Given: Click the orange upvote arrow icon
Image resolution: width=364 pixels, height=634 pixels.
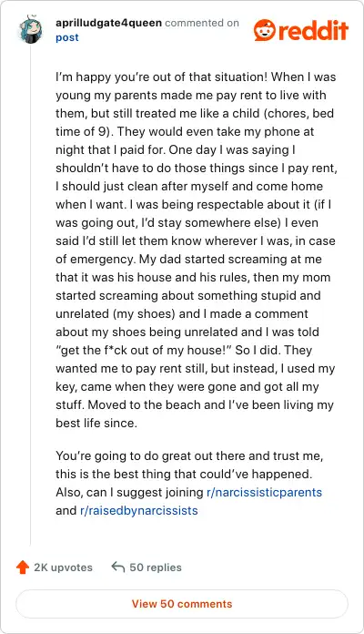Looking at the screenshot, I should (23, 568).
